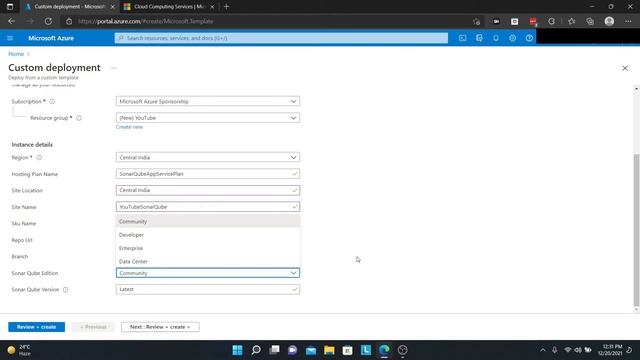Reload the current browser page
Screen dimensions: 640x360
(x=48, y=21)
